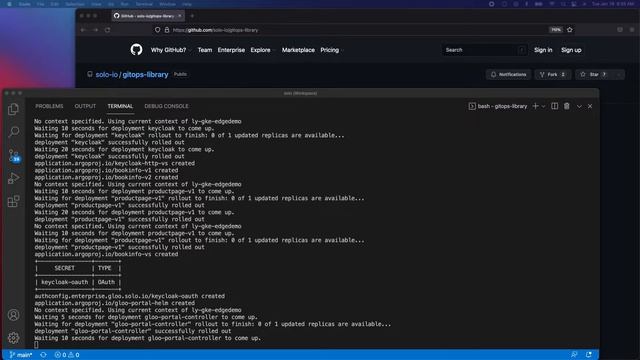The image size is (640, 360).
Task: Expand the Pricing menu on GitHub
Action: (331, 50)
